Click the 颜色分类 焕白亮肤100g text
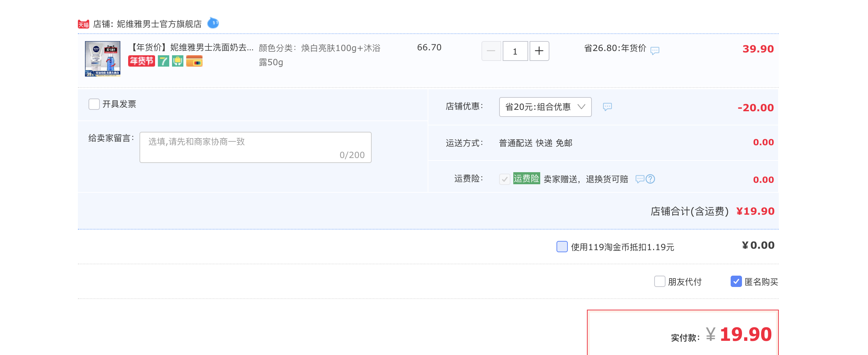Screen dimensions: 868x355 coord(319,55)
